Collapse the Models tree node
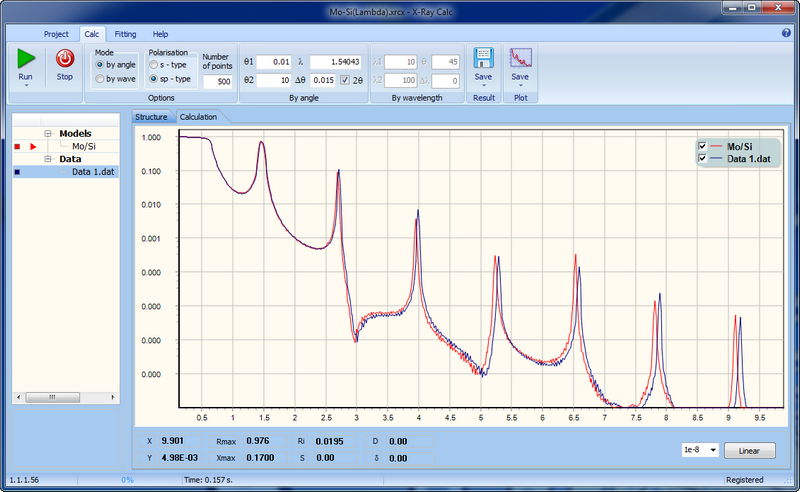Image resolution: width=800 pixels, height=492 pixels. pos(48,133)
